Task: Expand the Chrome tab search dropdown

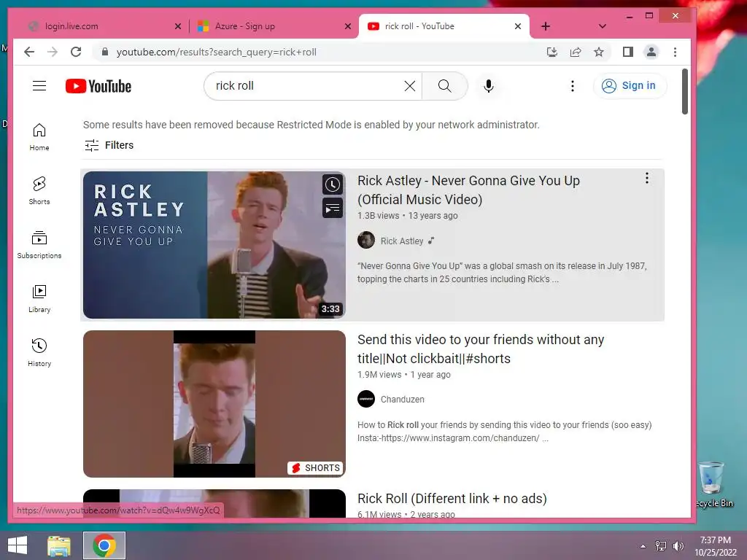Action: coord(602,26)
